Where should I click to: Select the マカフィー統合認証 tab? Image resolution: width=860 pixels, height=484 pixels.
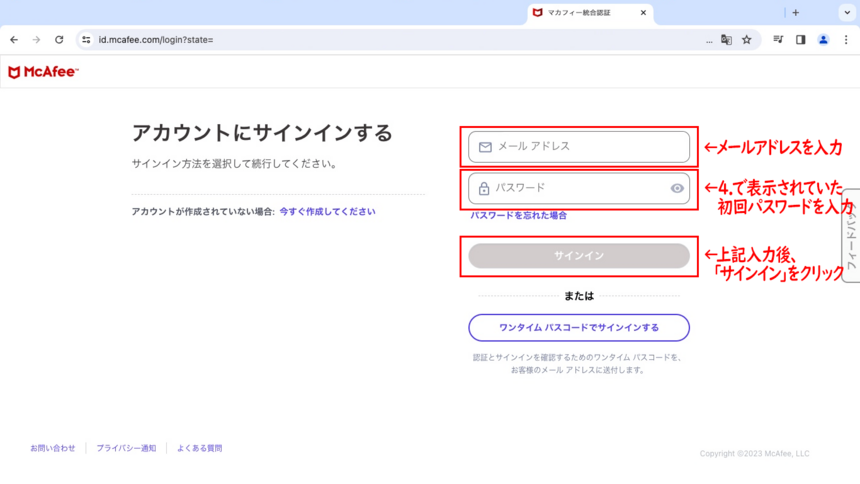[x=590, y=13]
